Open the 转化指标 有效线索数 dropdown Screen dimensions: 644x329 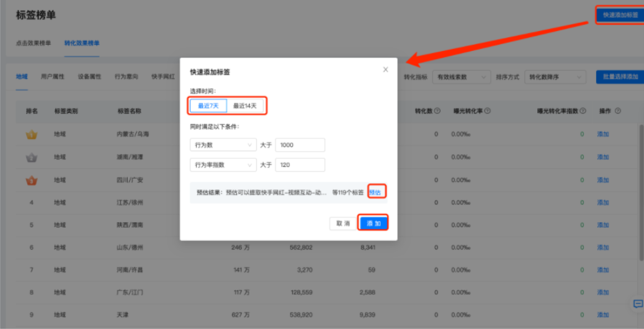coord(462,77)
